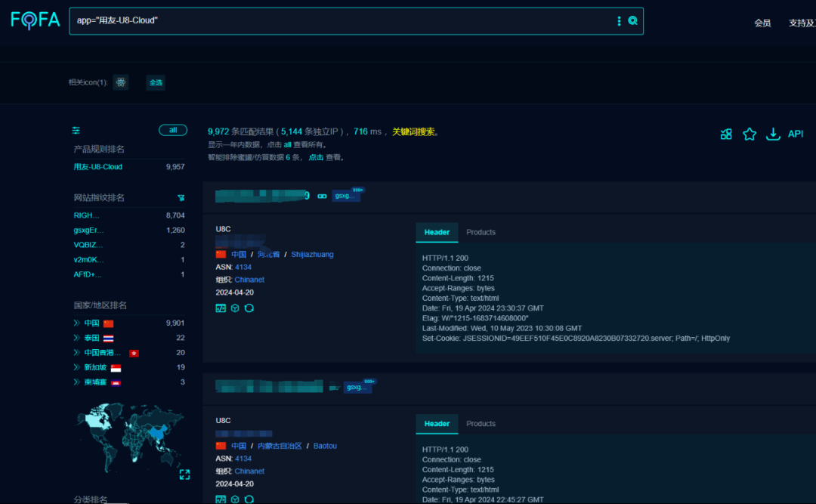This screenshot has width=816, height=504.
Task: Click the gsxg... tag on second result
Action: [357, 388]
